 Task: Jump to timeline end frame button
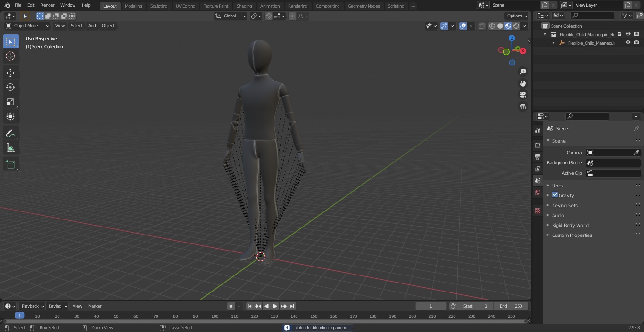coord(292,306)
